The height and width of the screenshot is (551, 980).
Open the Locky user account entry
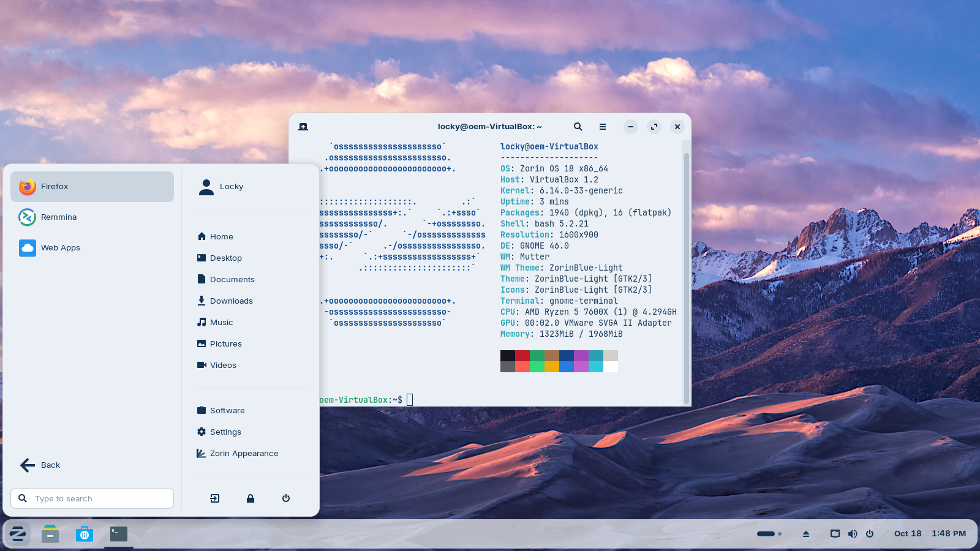[x=231, y=187]
